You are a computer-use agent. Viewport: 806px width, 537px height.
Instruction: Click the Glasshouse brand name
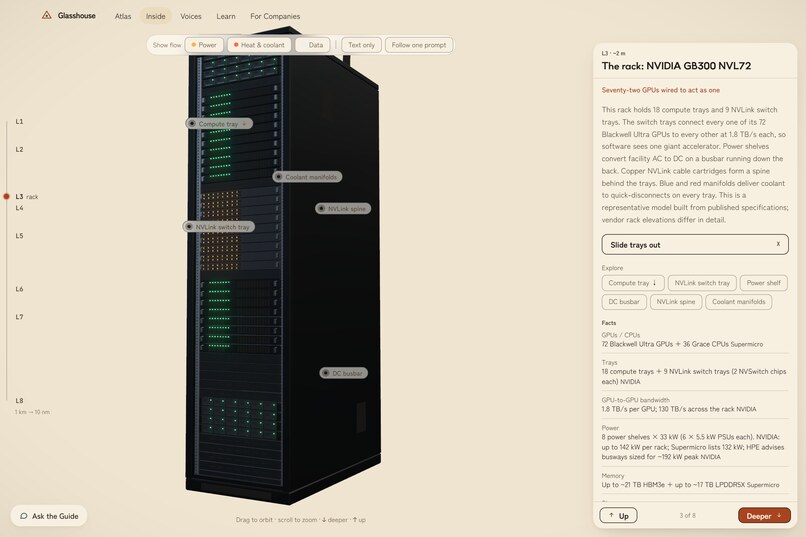(x=77, y=15)
